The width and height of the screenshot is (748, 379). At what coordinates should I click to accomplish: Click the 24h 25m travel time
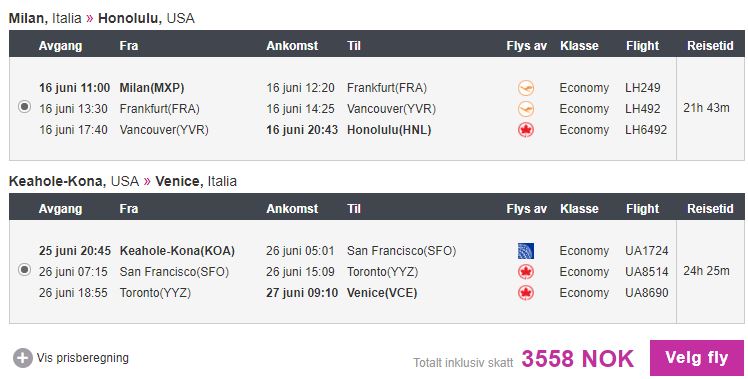click(x=706, y=271)
